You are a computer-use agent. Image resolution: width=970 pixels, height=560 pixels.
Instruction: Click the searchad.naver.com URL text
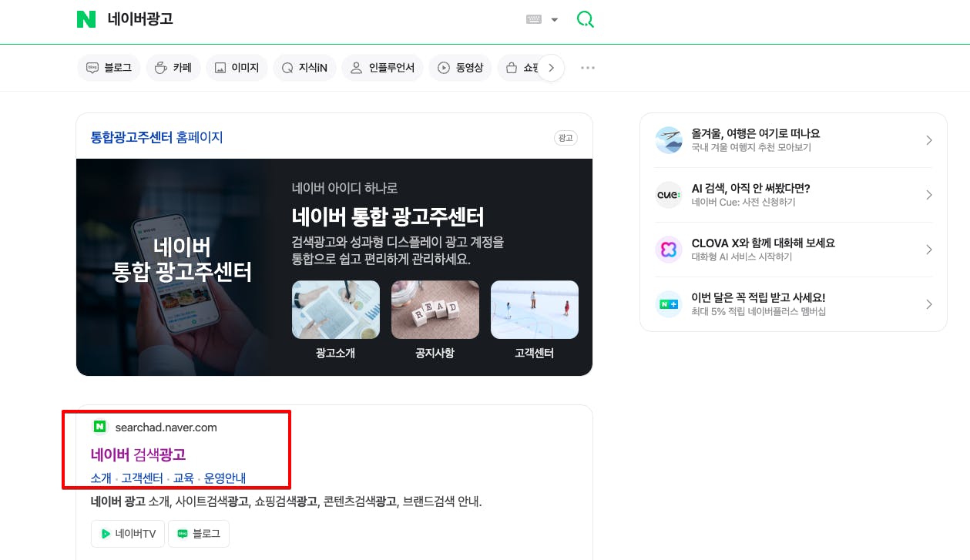tap(166, 428)
